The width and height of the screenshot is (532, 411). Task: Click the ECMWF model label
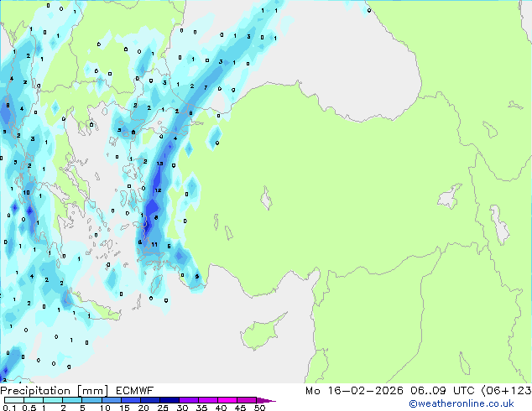135,391
